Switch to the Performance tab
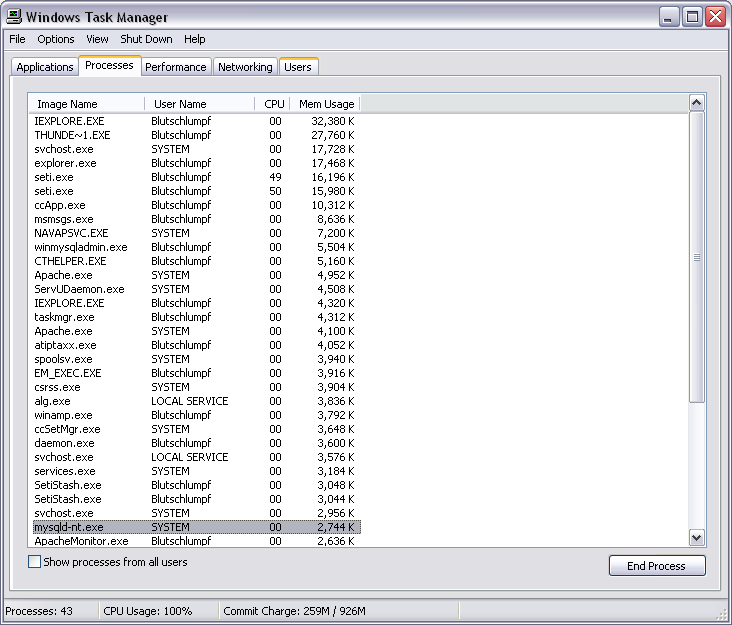This screenshot has height=625, width=732. coord(176,67)
